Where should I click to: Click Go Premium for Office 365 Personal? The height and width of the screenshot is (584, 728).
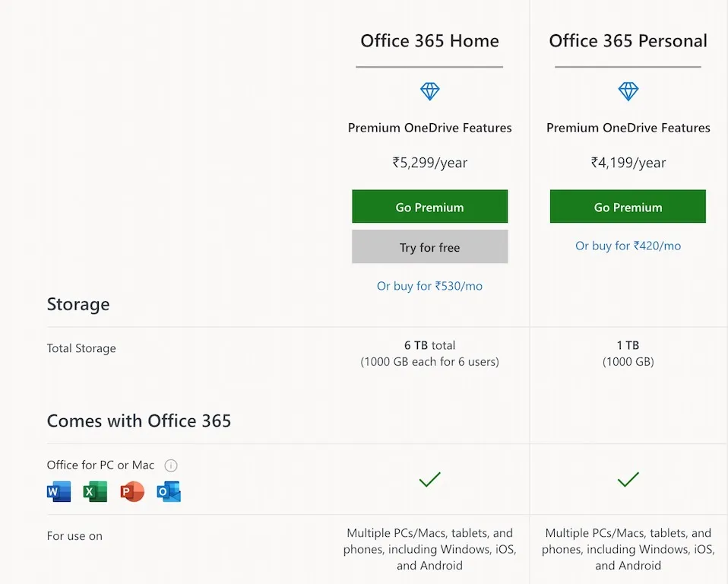point(628,206)
